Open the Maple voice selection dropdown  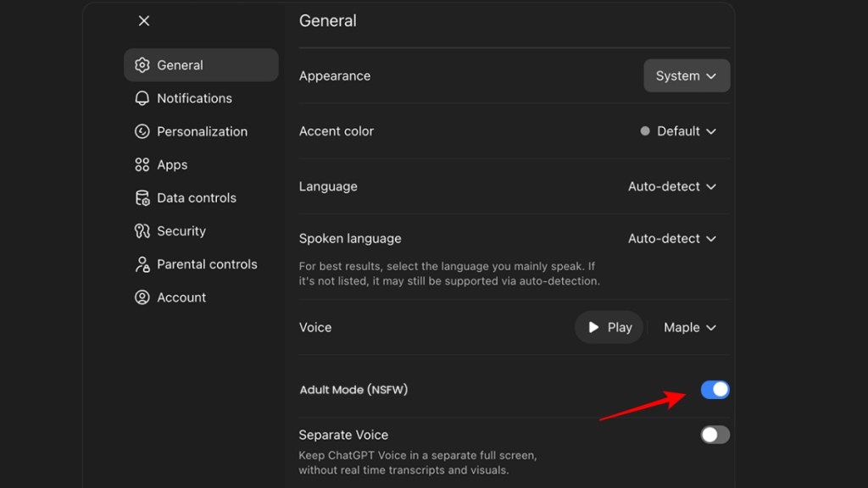[x=690, y=327]
